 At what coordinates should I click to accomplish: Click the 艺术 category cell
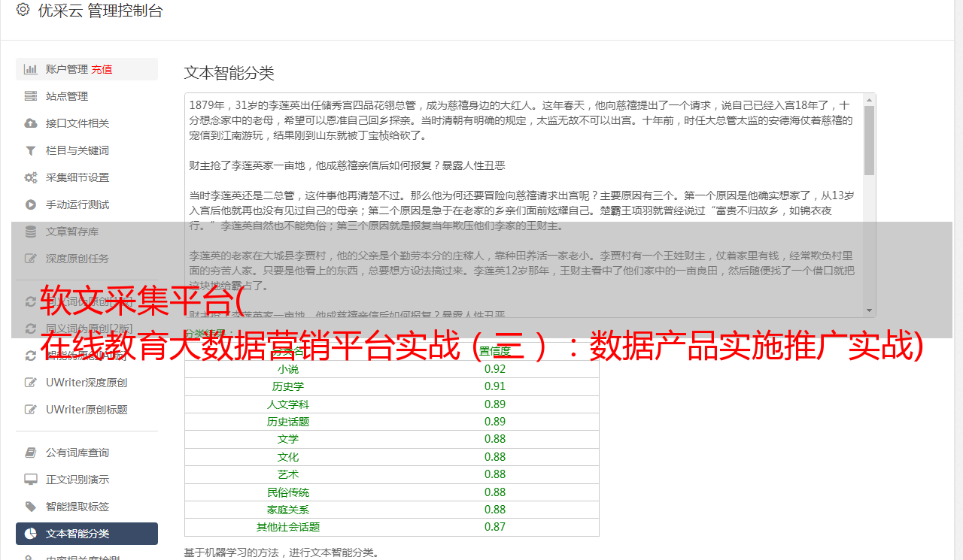pos(288,474)
